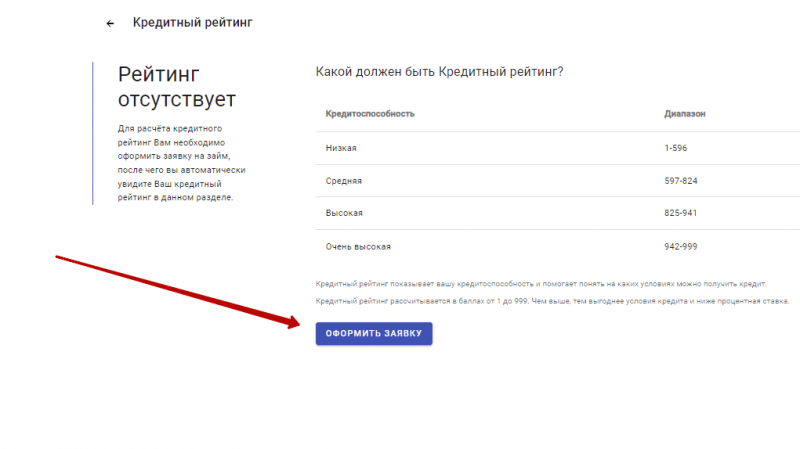Select the Низкая row label
The width and height of the screenshot is (800, 449).
(341, 148)
